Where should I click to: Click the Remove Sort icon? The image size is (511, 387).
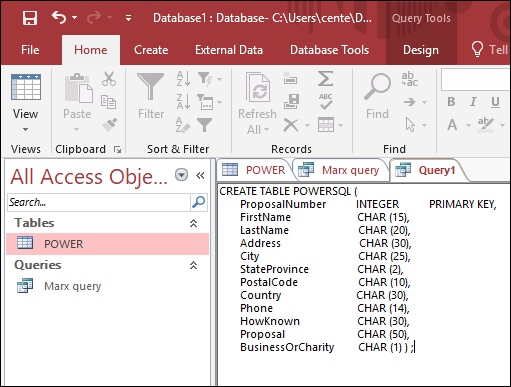coord(183,125)
